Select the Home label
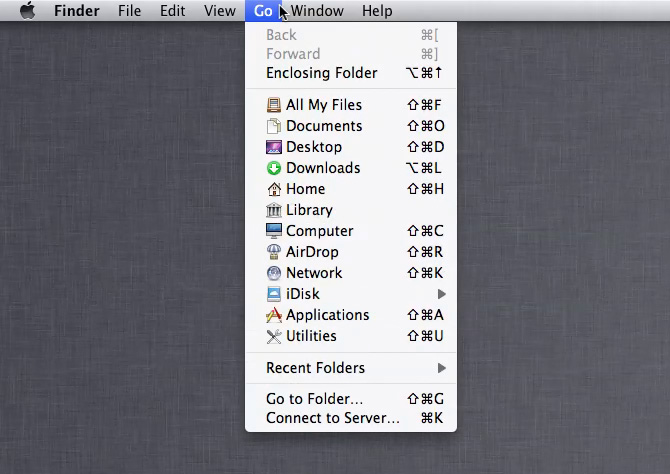The width and height of the screenshot is (670, 474). coord(306,189)
